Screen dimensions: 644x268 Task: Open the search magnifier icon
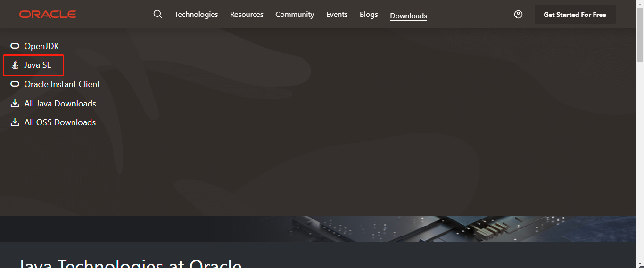pyautogui.click(x=158, y=14)
